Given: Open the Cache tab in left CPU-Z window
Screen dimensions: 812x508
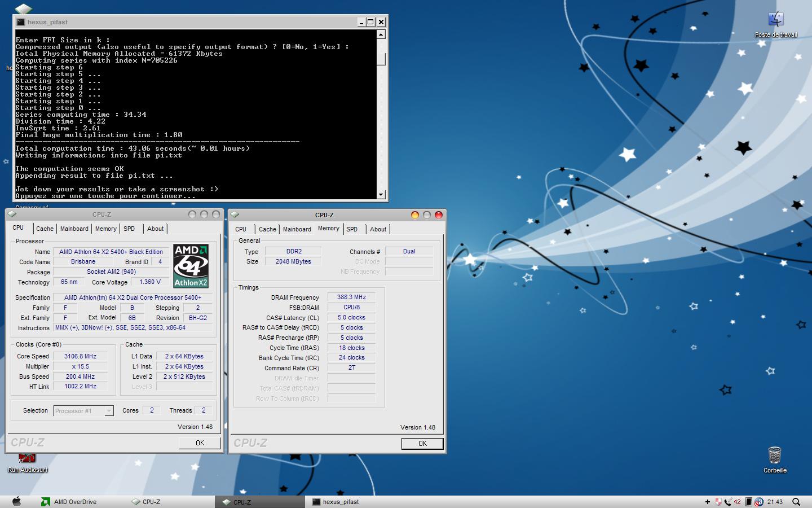Looking at the screenshot, I should pyautogui.click(x=45, y=229).
